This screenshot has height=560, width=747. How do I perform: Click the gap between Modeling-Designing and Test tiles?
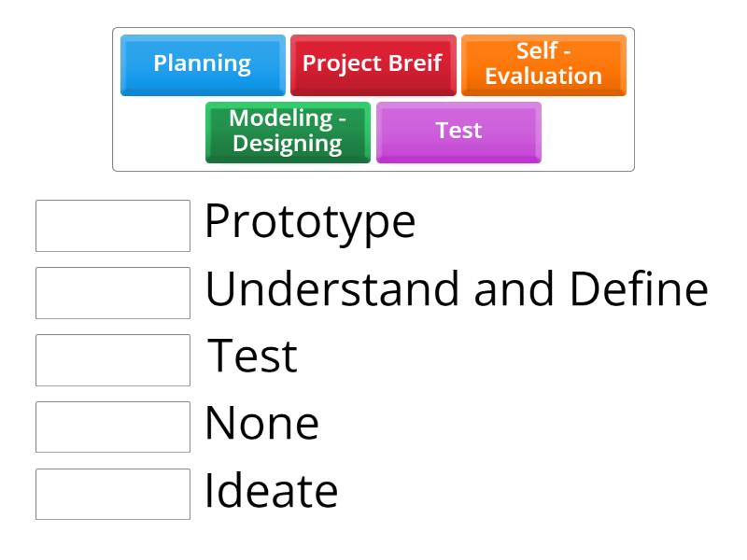(373, 131)
